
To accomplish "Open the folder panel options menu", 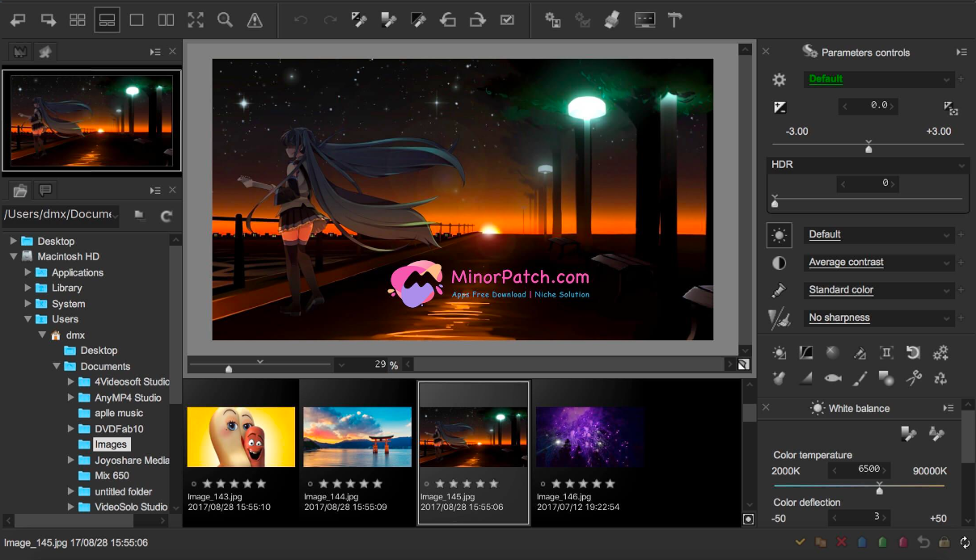I will 155,190.
